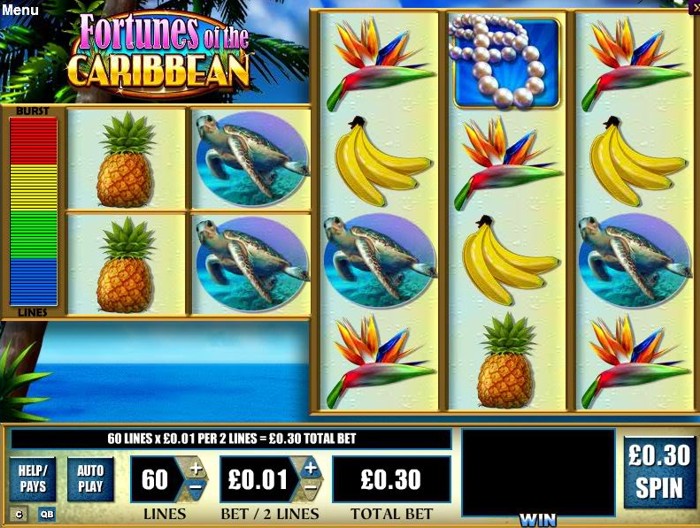The height and width of the screenshot is (528, 700).
Task: Increase bet per 2 lines with plus
Action: 311,469
